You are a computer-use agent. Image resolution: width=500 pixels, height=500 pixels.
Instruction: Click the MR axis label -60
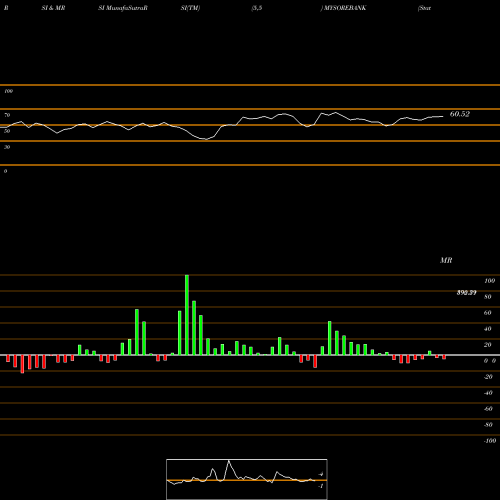tap(488, 409)
